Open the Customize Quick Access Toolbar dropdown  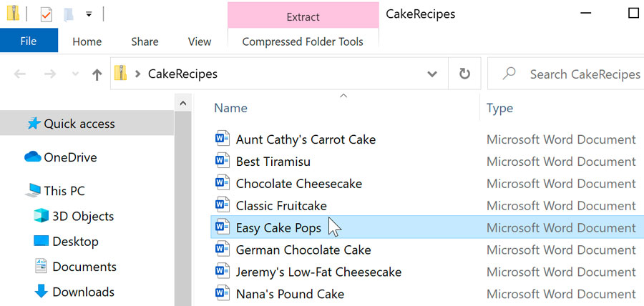[x=89, y=15]
